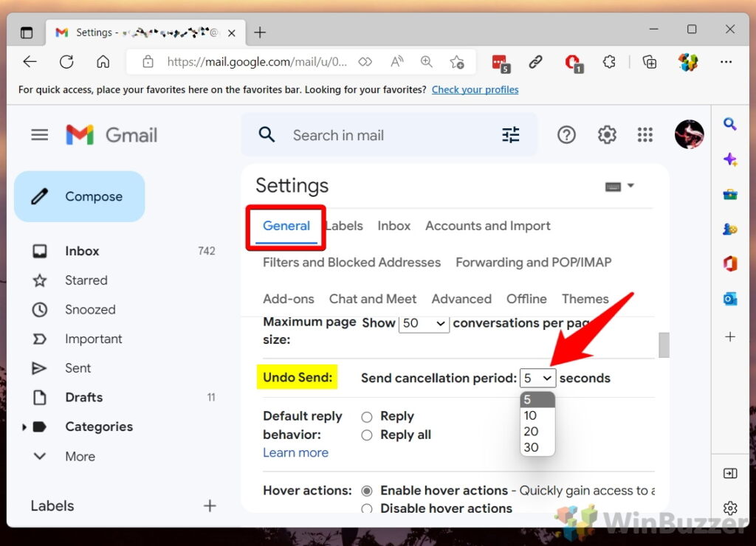Open the conversations per page dropdown
The width and height of the screenshot is (756, 546).
point(424,323)
